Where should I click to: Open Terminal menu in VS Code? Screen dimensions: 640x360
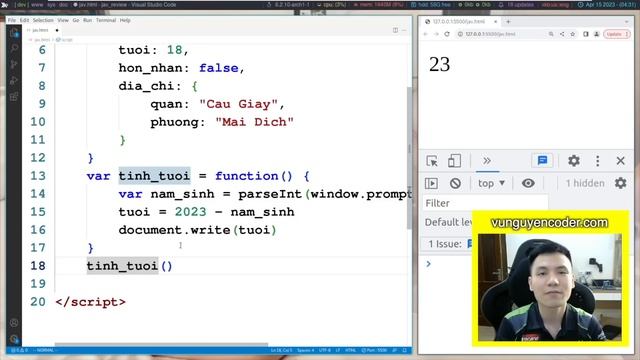(106, 20)
